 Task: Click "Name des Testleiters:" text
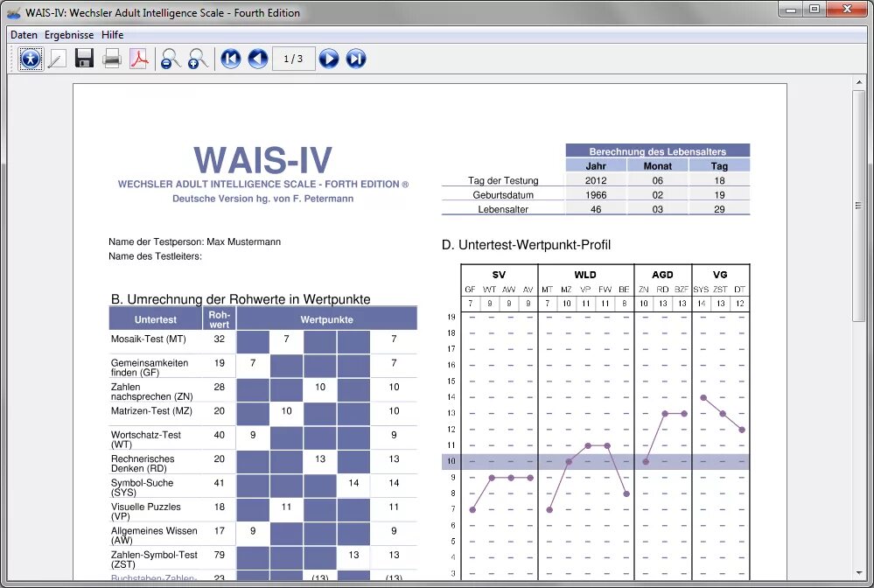click(155, 256)
